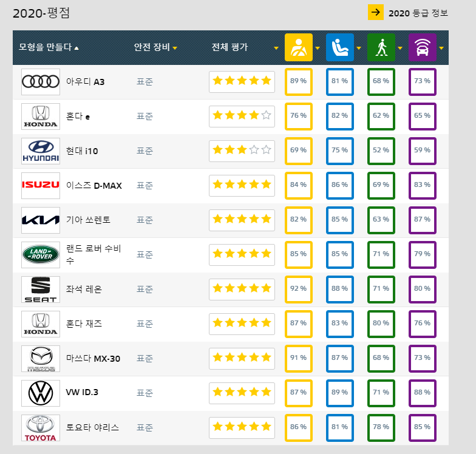Click the blue 86 % box for Isuzu D-MAX
Screen dimensions: 476x454
340,186
